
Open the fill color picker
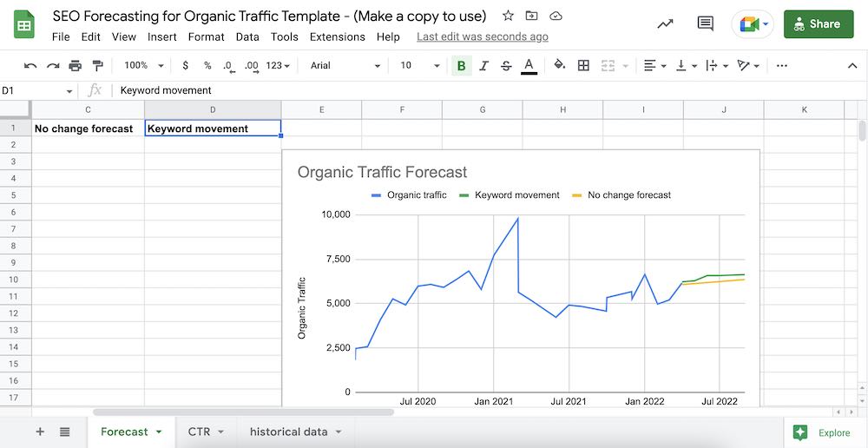point(560,66)
